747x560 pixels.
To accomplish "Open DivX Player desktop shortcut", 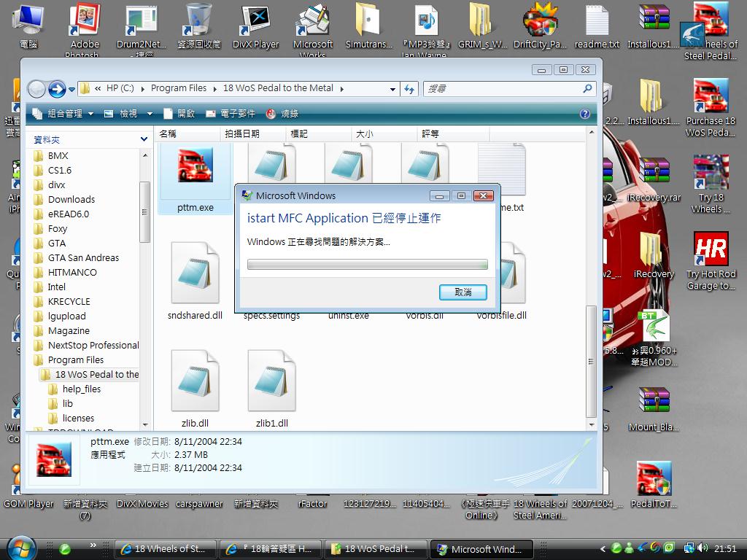I will coord(255,22).
